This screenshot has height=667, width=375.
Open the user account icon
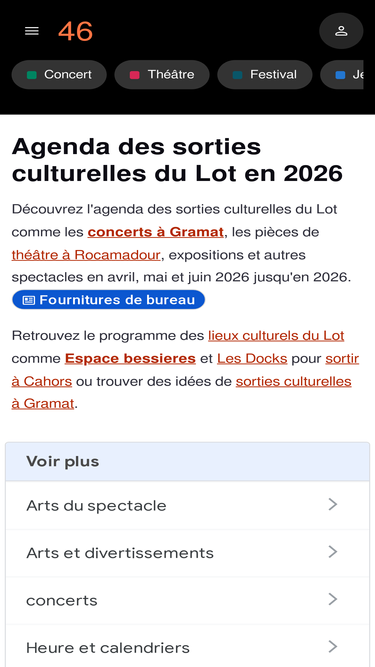click(x=341, y=31)
